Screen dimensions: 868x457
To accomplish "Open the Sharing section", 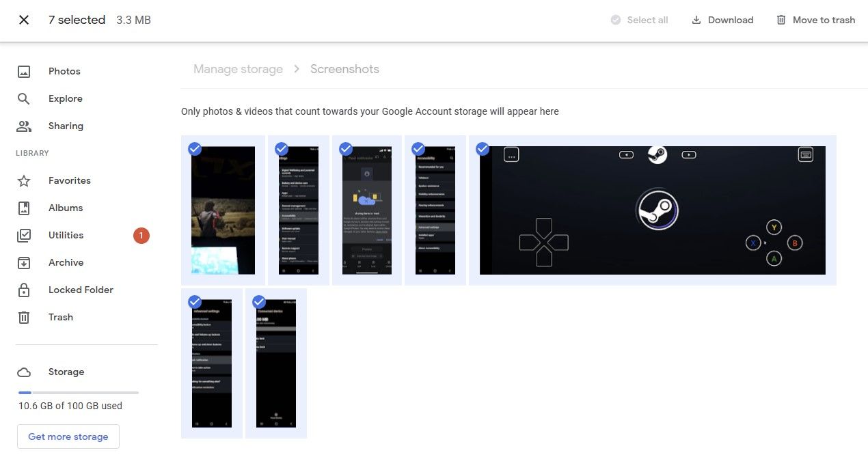I will tap(65, 126).
